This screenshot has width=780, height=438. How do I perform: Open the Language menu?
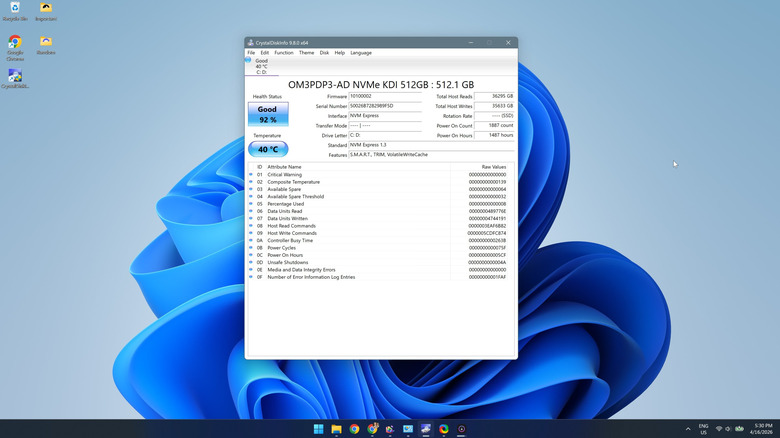click(361, 53)
